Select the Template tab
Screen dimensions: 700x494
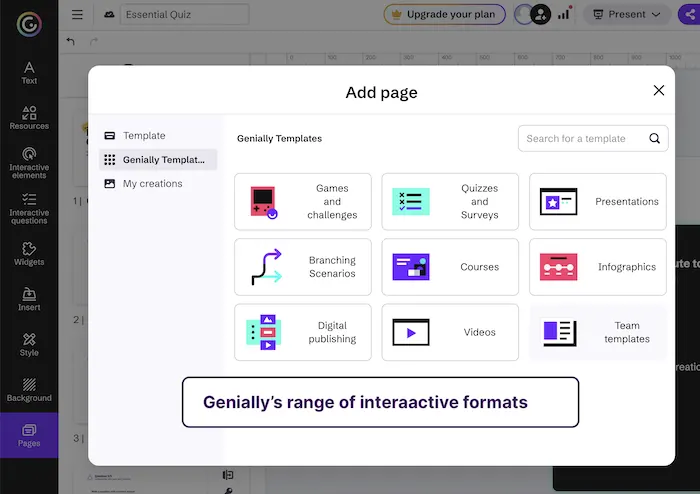(158, 135)
